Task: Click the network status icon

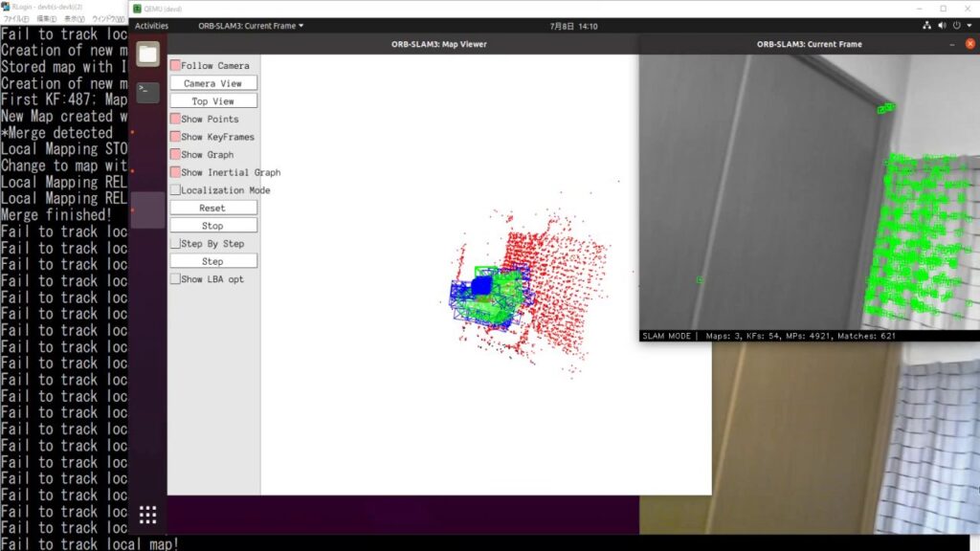Action: pyautogui.click(x=926, y=26)
